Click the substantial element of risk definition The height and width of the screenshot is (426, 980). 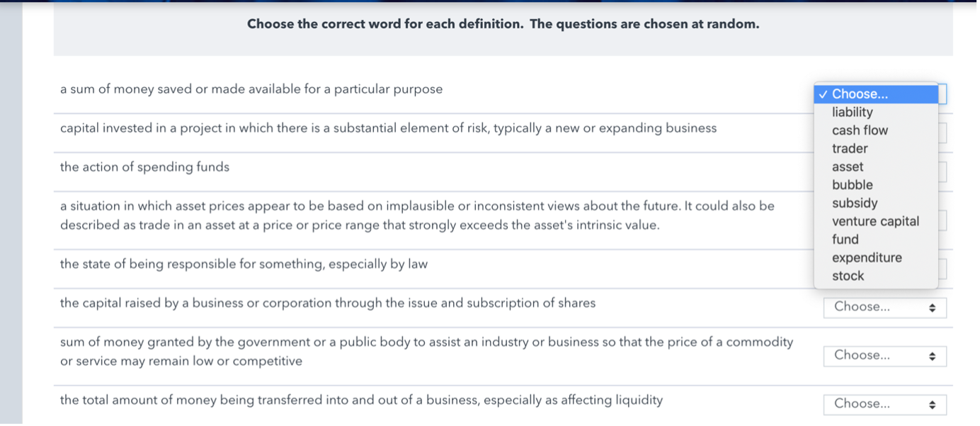tap(388, 128)
